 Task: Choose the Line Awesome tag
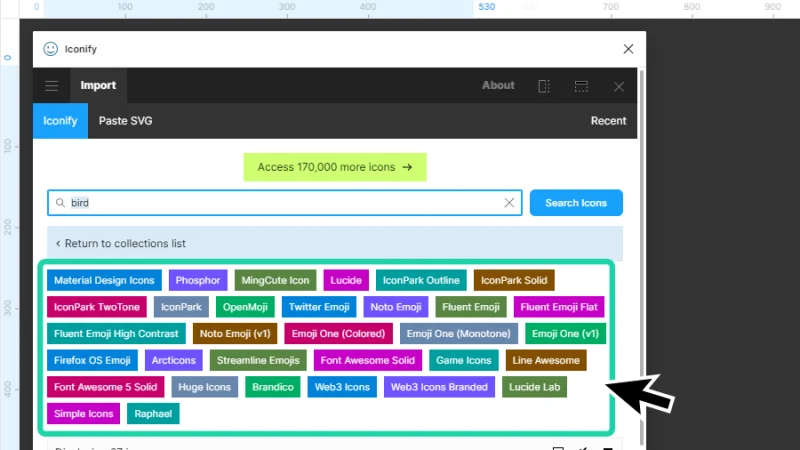[x=546, y=360]
